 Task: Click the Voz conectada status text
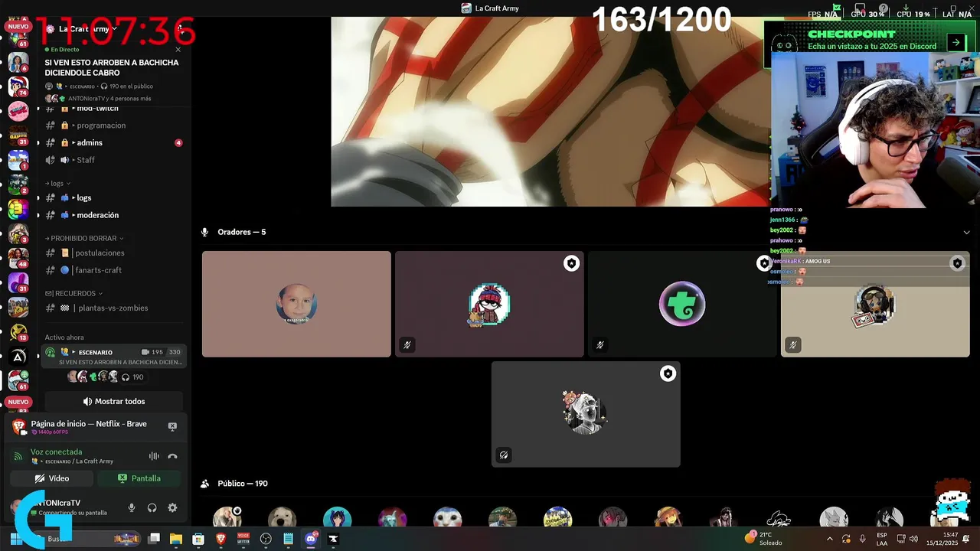coord(56,452)
